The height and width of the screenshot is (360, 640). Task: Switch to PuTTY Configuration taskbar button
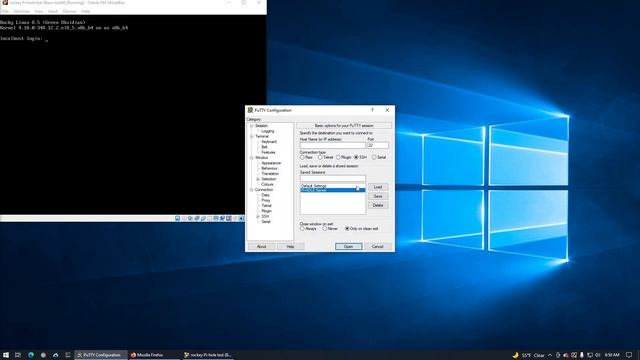pos(101,355)
